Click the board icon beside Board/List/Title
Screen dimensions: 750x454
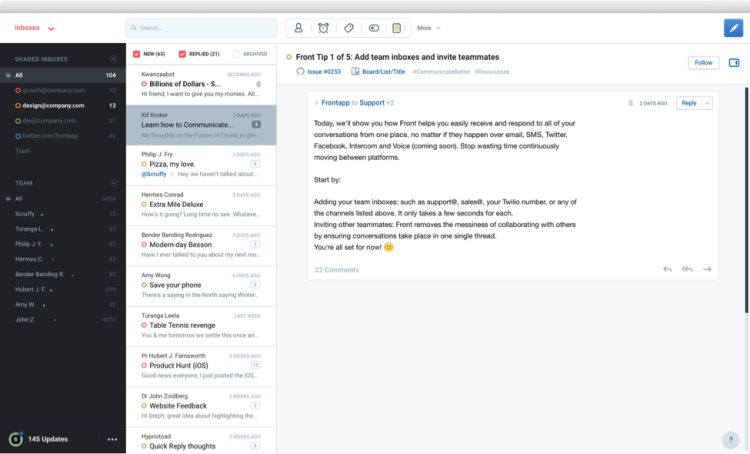(x=355, y=71)
